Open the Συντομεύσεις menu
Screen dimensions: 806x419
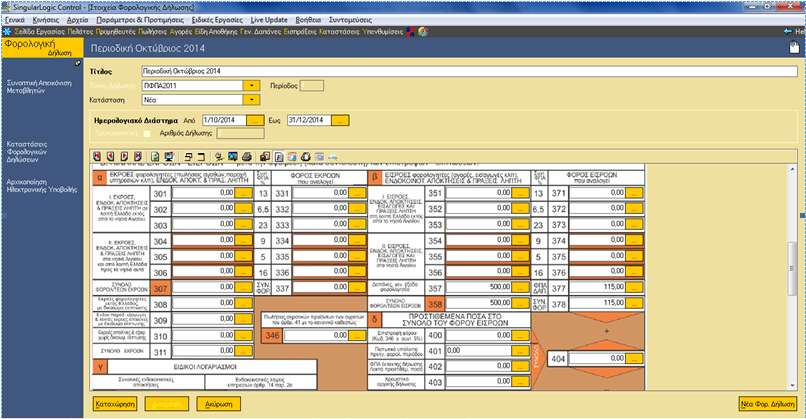click(x=350, y=20)
